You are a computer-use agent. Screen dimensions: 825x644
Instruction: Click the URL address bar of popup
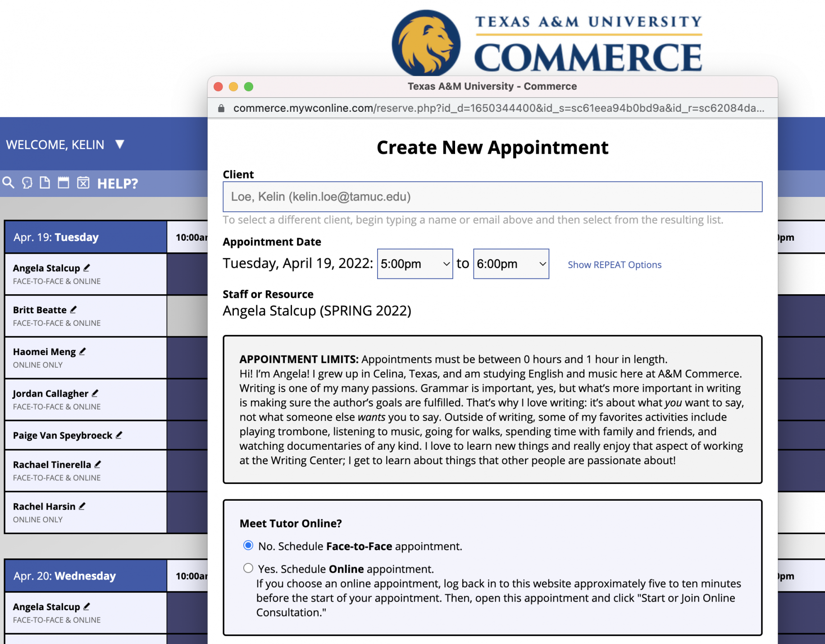point(498,108)
